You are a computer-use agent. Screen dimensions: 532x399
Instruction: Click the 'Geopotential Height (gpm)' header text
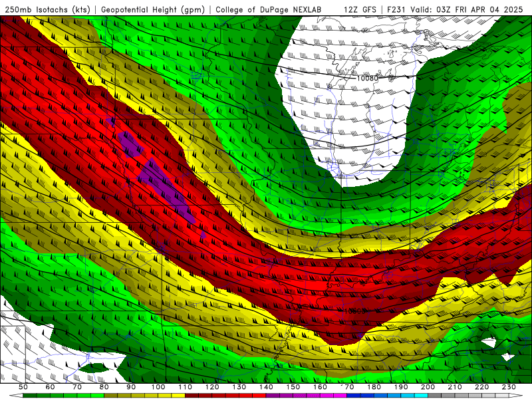[153, 9]
